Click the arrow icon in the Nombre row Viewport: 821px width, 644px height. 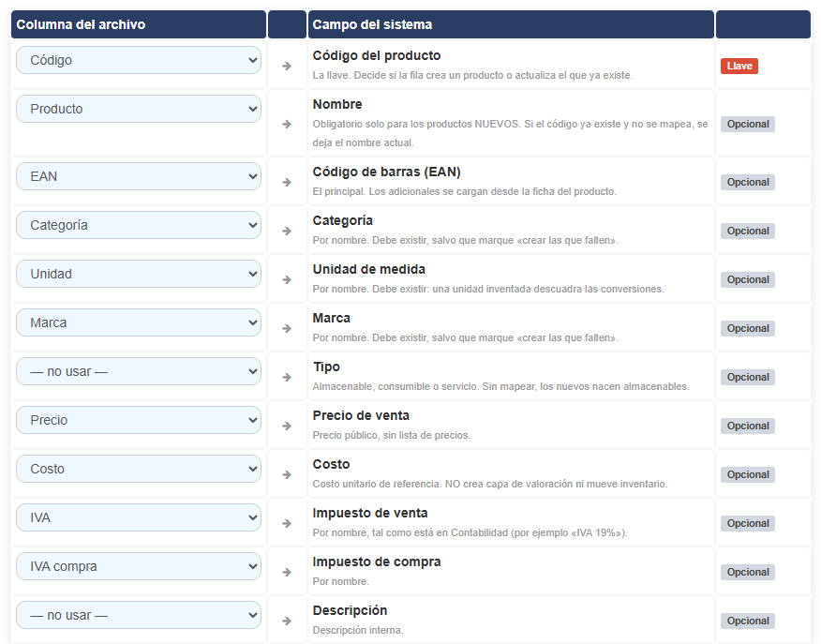click(x=287, y=124)
